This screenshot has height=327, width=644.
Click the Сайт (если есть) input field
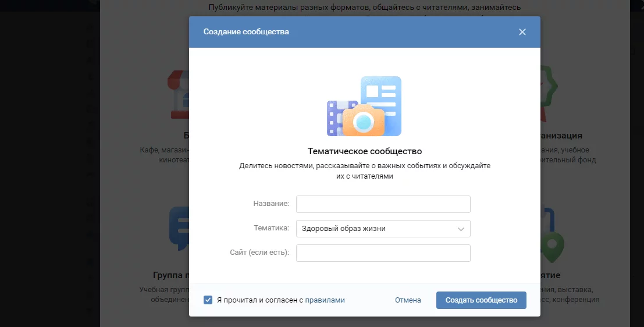pyautogui.click(x=383, y=253)
